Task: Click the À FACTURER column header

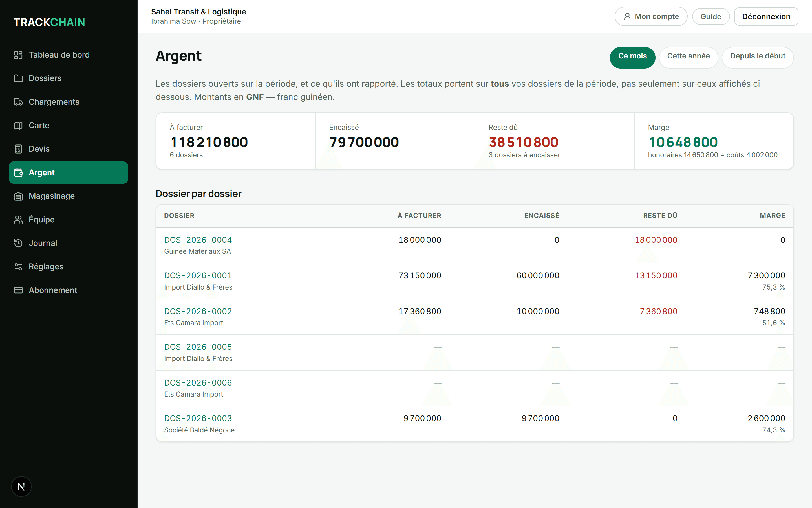Action: tap(420, 216)
